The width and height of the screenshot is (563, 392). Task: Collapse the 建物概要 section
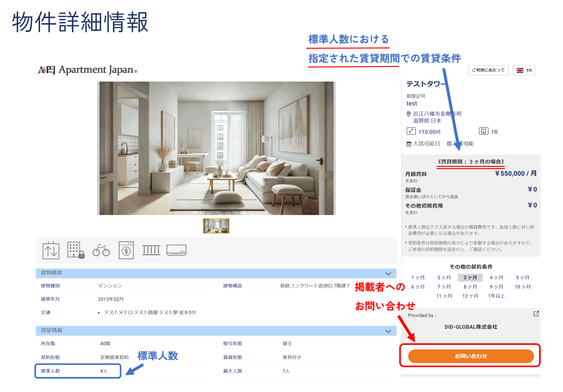388,274
